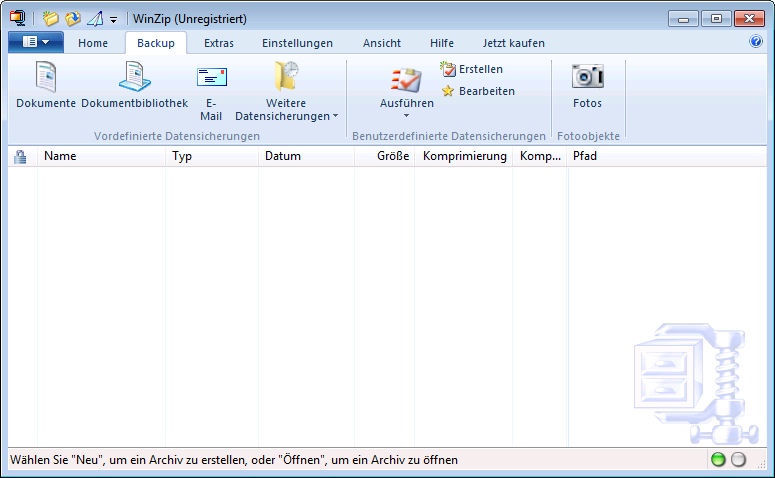Click the paper plane send icon in quick access toolbar
Image resolution: width=775 pixels, height=478 pixels.
pos(95,19)
